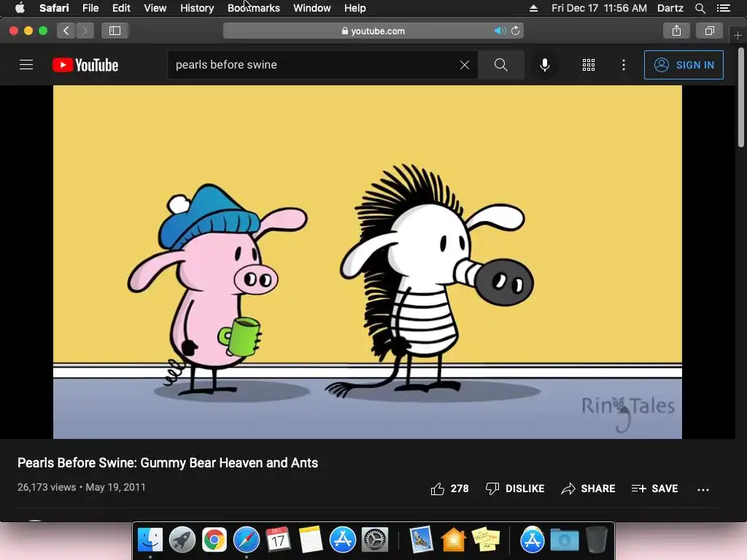The image size is (747, 560).
Task: Show all tabs overview icon
Action: tap(710, 31)
